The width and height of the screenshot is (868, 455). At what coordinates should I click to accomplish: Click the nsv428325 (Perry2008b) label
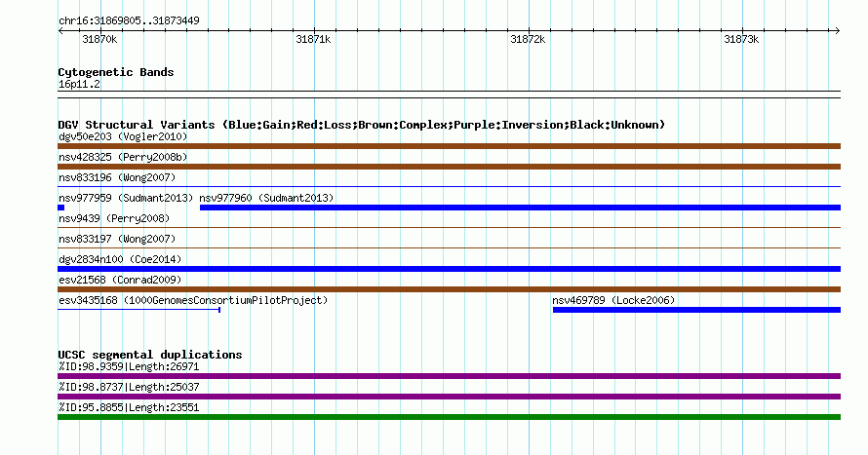click(x=123, y=157)
